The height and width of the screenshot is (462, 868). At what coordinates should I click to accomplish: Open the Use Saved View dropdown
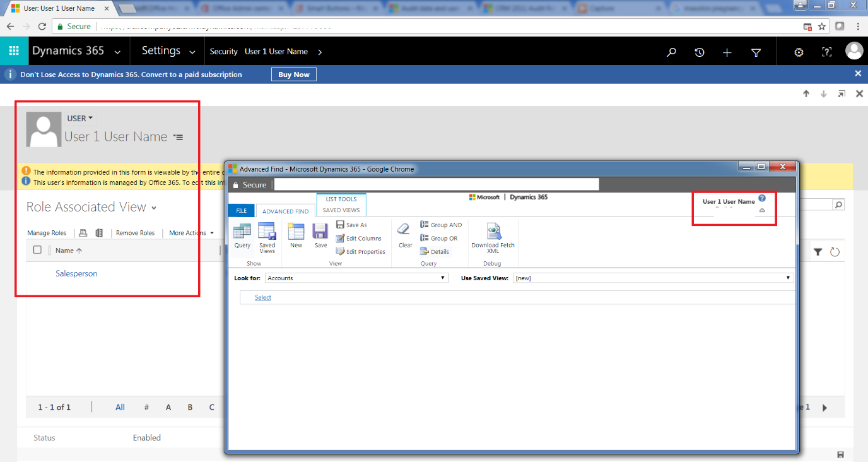coord(653,278)
